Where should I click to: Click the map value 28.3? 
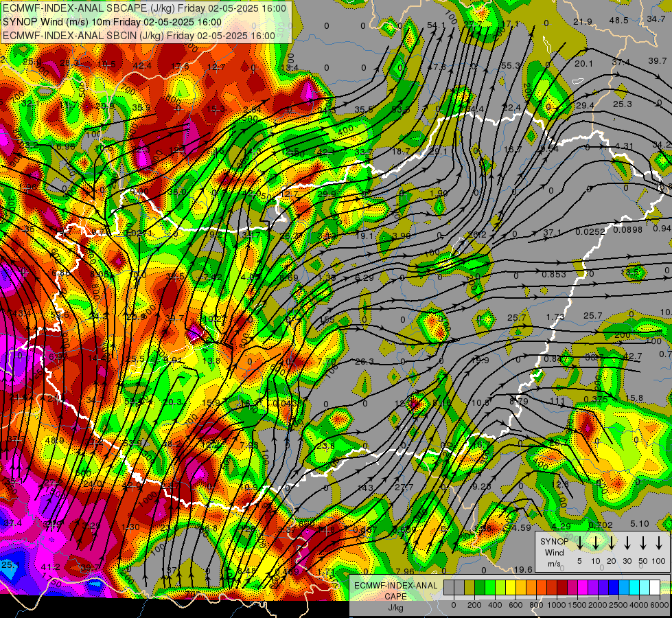tap(69, 63)
